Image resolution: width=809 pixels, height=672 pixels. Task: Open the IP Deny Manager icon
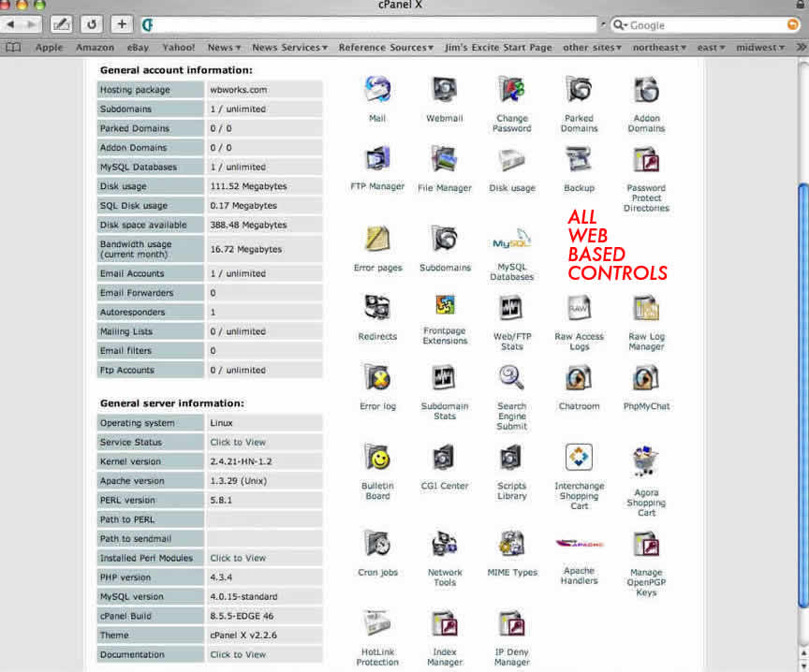point(512,623)
